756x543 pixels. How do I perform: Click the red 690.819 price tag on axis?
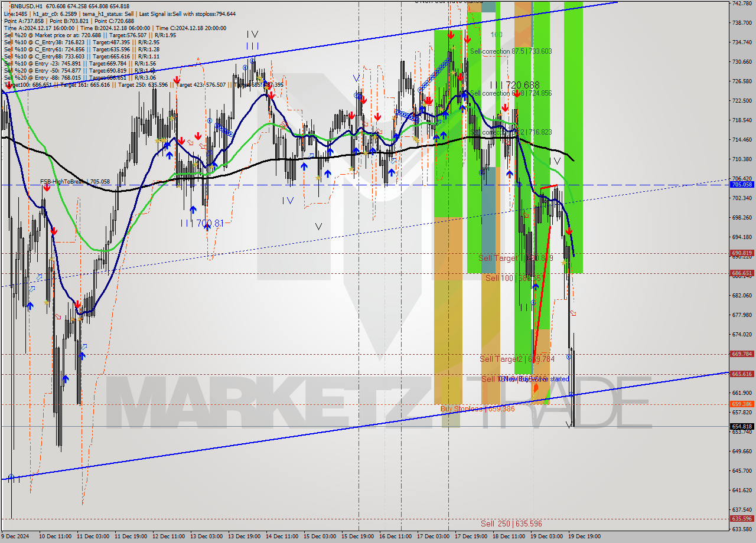[742, 253]
